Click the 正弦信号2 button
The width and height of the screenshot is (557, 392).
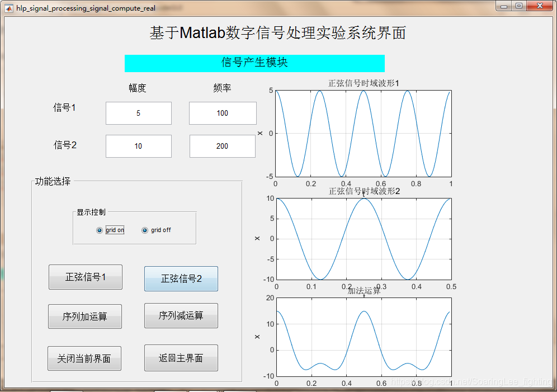pyautogui.click(x=181, y=278)
